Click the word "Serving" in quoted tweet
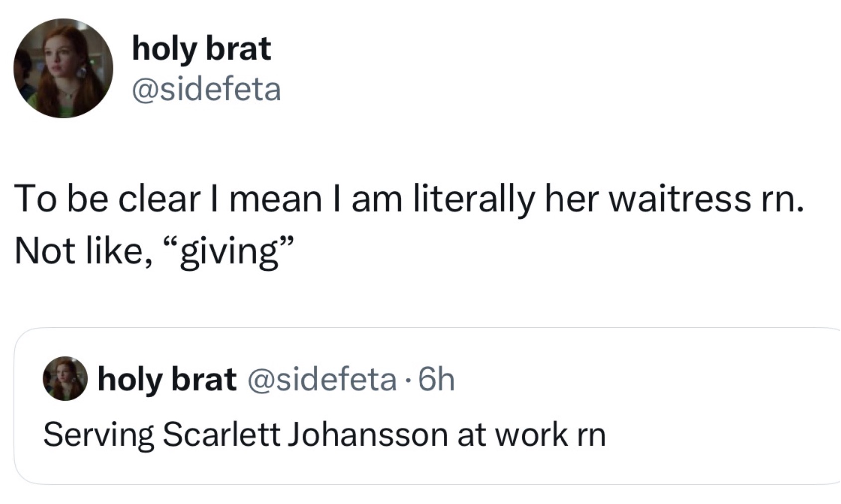Image resolution: width=841 pixels, height=504 pixels. click(x=99, y=435)
